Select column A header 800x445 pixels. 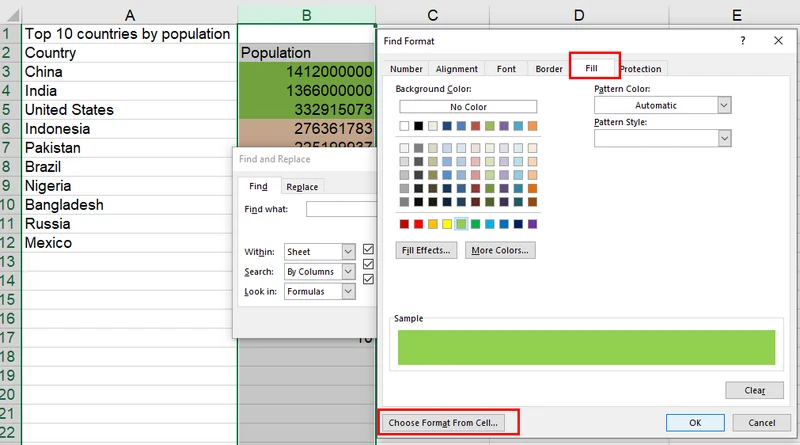pyautogui.click(x=130, y=15)
